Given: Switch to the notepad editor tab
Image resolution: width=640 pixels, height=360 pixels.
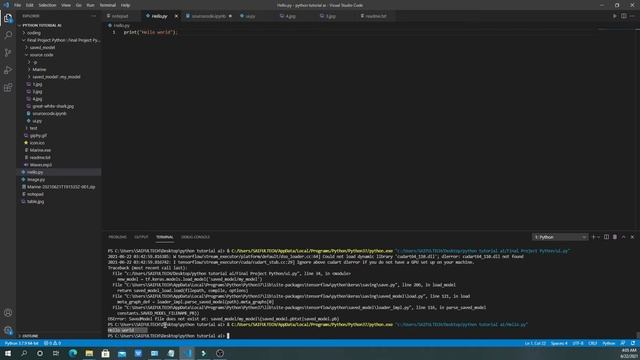Looking at the screenshot, I should [x=121, y=16].
